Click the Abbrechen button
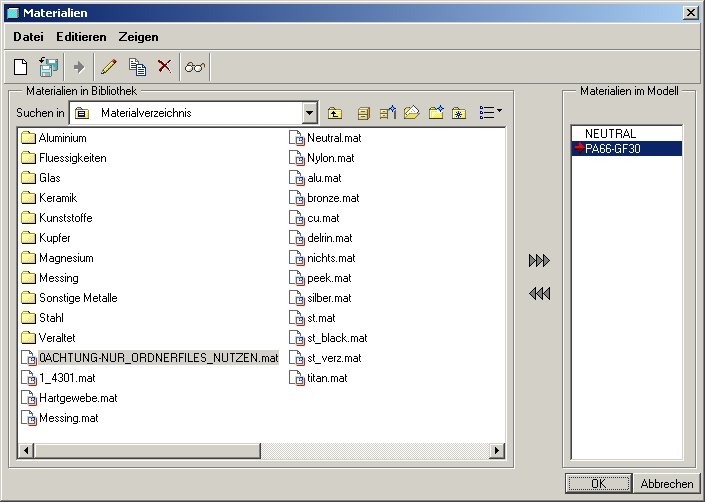 point(667,484)
